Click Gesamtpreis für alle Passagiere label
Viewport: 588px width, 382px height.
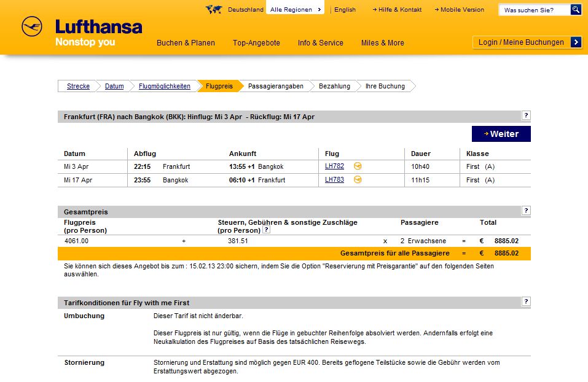coord(395,253)
